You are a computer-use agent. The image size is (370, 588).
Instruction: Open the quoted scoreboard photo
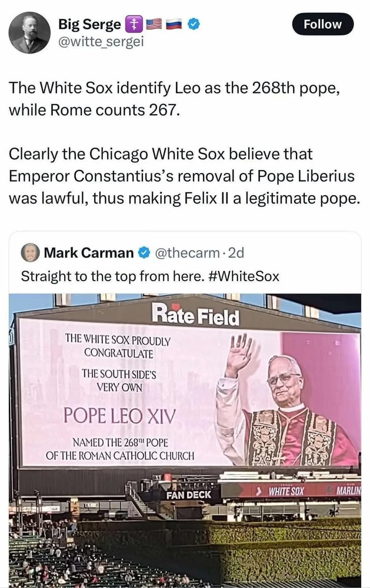(x=185, y=440)
